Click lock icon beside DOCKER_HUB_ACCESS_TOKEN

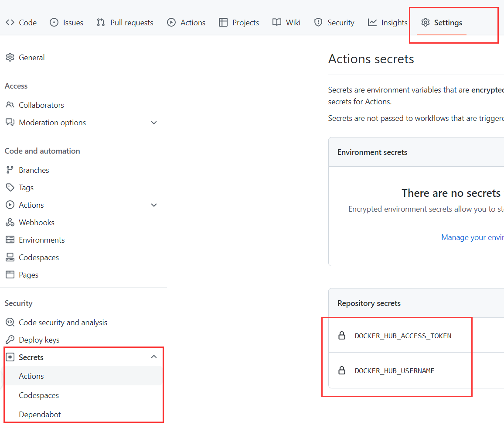342,336
